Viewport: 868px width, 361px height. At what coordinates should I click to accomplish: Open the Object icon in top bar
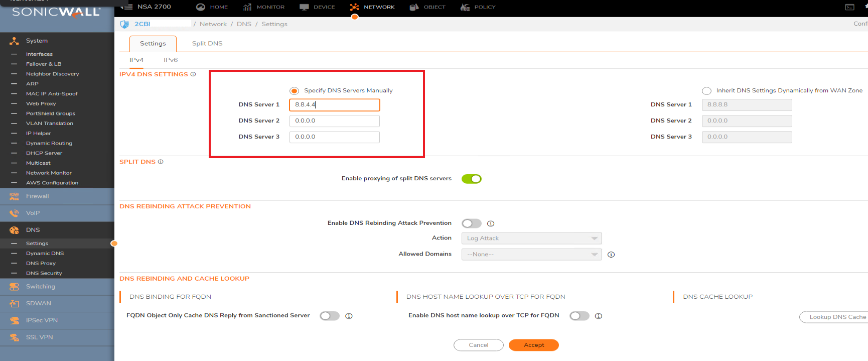[414, 7]
